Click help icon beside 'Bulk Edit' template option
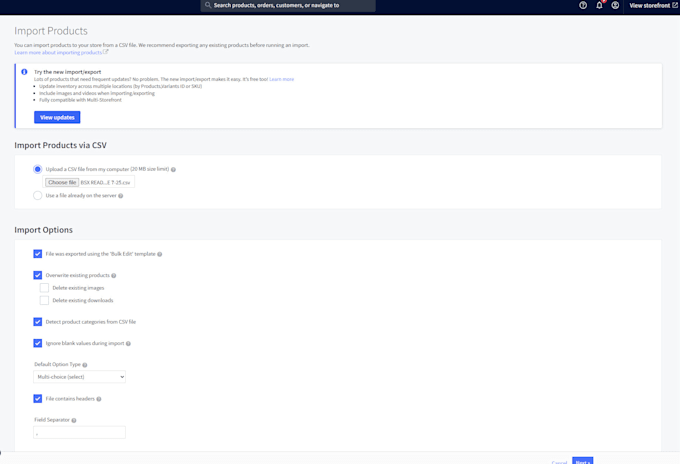The height and width of the screenshot is (464, 680). [x=160, y=255]
